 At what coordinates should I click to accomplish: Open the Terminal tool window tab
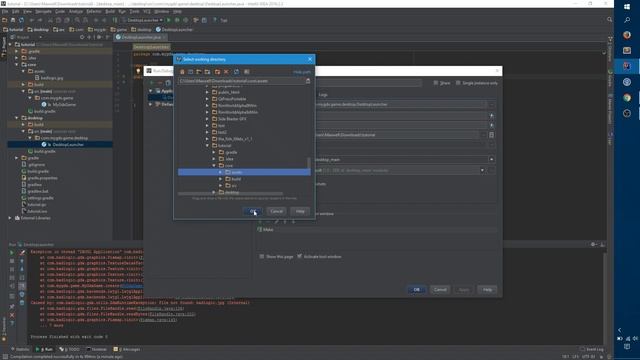click(96, 349)
